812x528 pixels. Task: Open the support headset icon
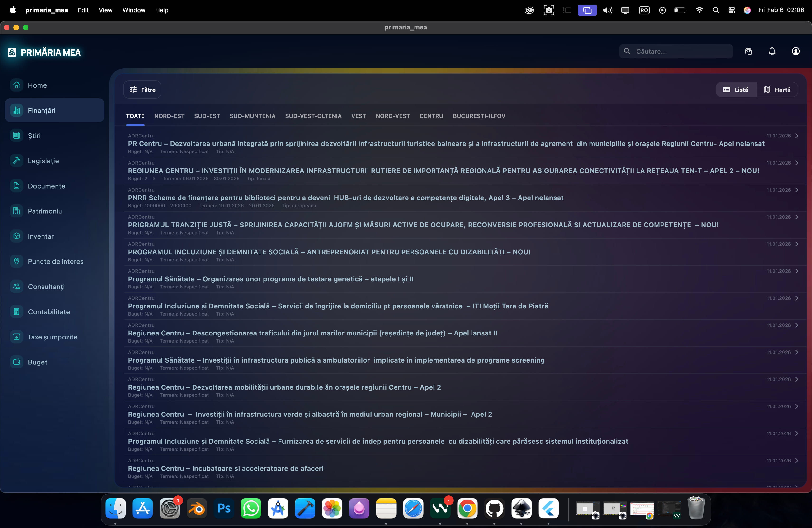(x=748, y=51)
